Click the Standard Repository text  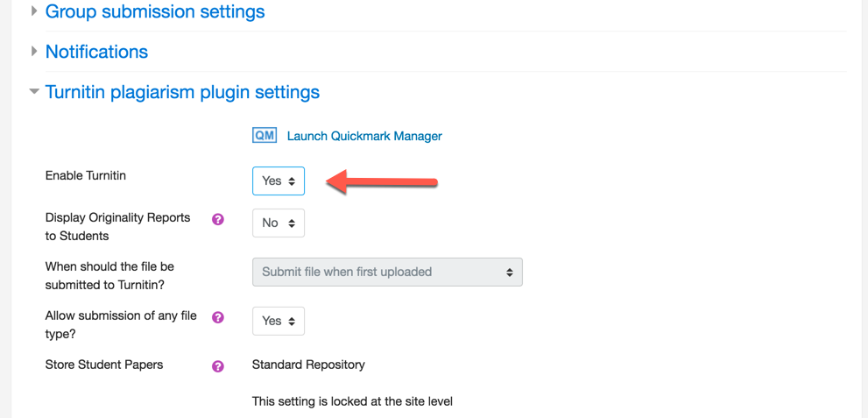(x=308, y=365)
